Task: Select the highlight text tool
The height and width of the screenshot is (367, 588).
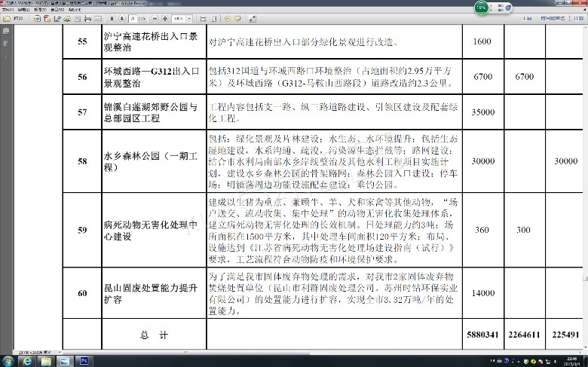Action: coord(237,18)
